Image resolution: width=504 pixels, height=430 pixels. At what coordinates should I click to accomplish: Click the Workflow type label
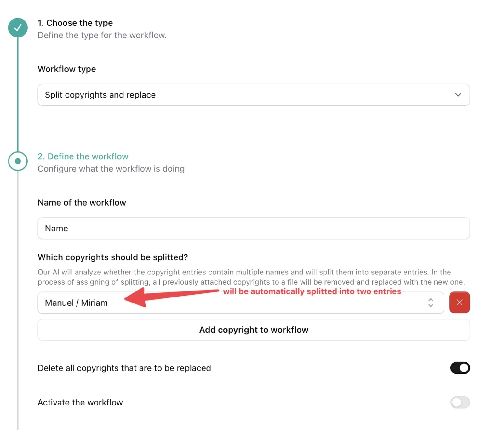[x=67, y=69]
